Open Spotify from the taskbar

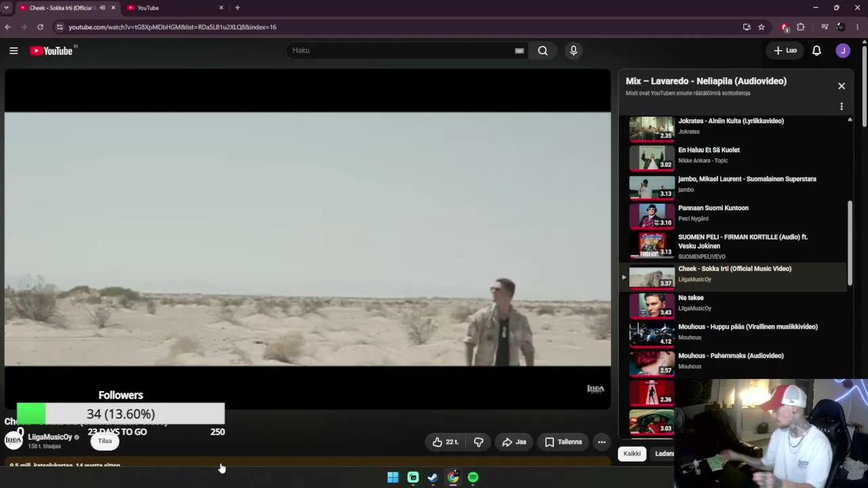[473, 477]
